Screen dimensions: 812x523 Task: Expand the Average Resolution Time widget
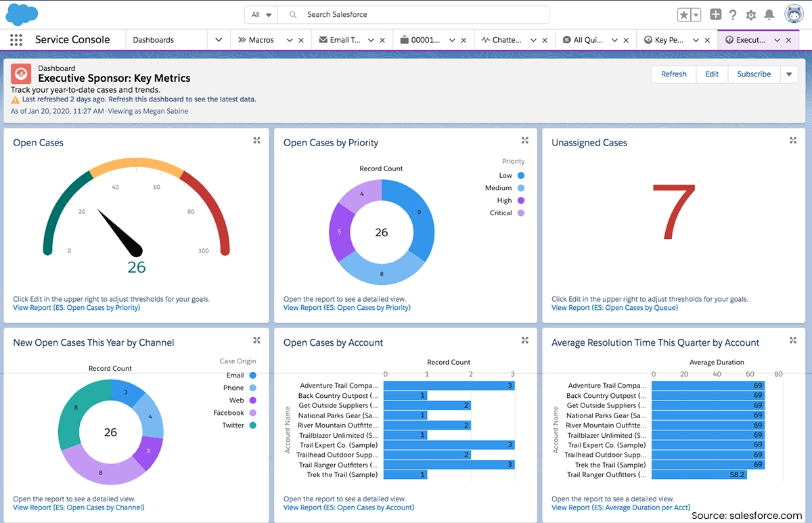[x=793, y=340]
